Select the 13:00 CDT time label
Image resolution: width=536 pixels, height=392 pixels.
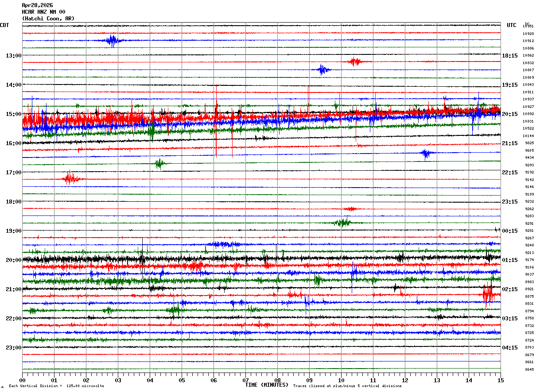[13, 56]
